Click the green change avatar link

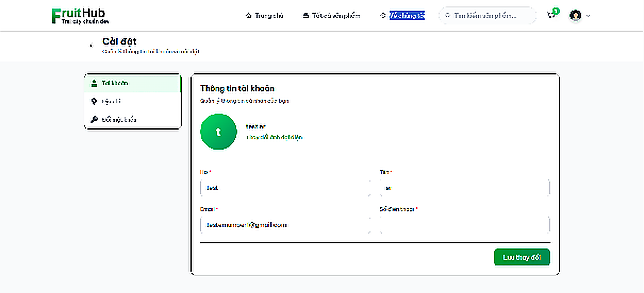click(x=274, y=137)
